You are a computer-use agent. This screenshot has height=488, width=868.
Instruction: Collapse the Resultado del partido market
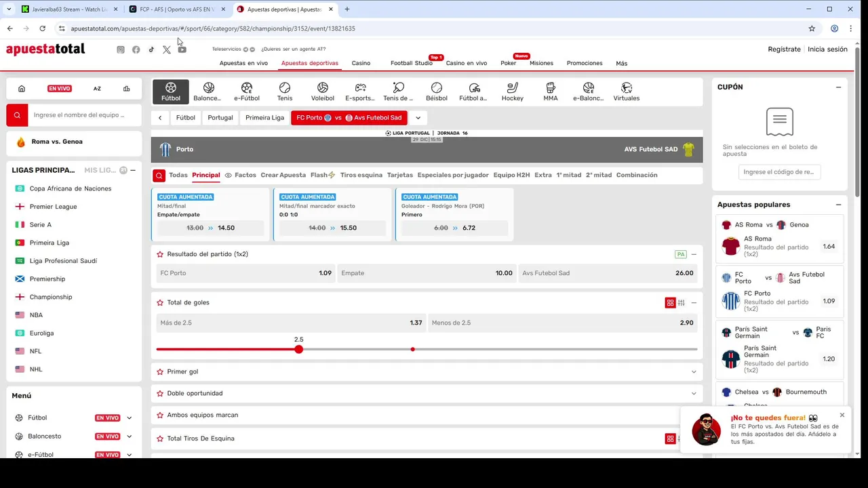(694, 254)
